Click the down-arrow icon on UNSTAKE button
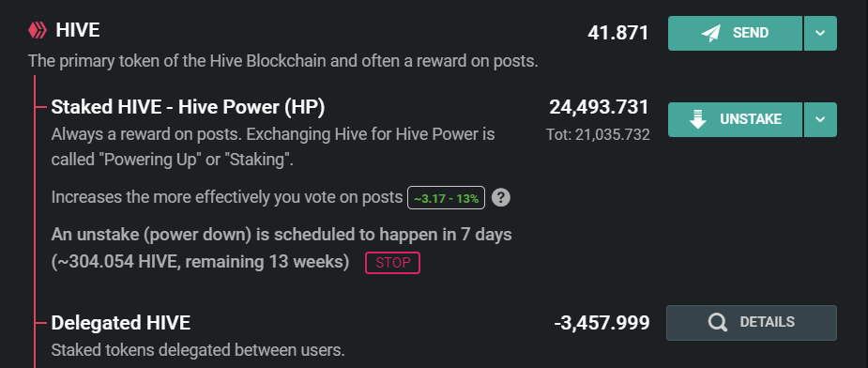 698,119
